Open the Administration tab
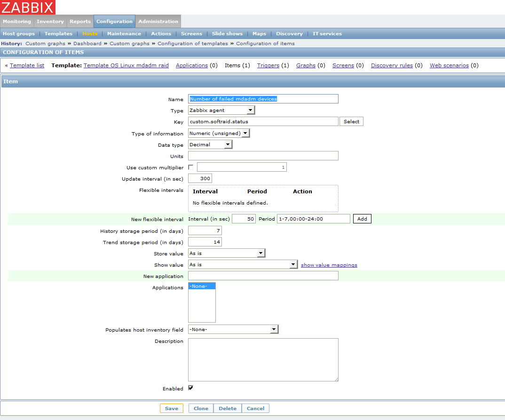This screenshot has height=420, width=505. (x=158, y=21)
